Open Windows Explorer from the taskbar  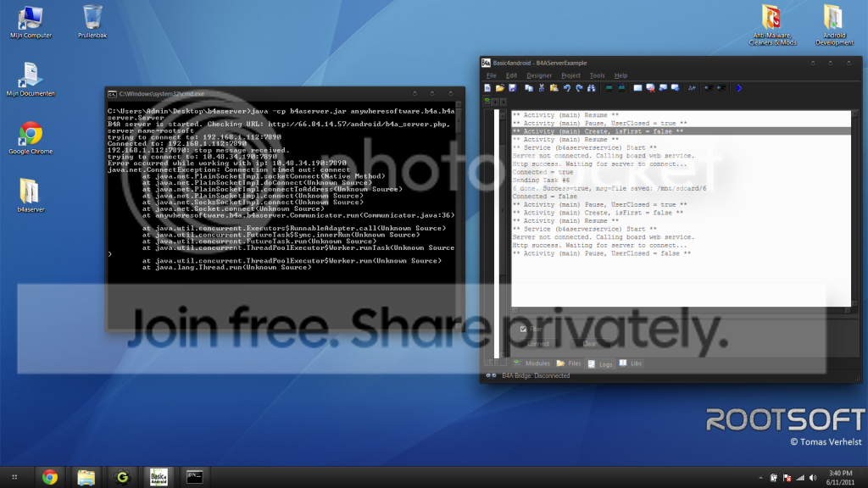(86, 477)
